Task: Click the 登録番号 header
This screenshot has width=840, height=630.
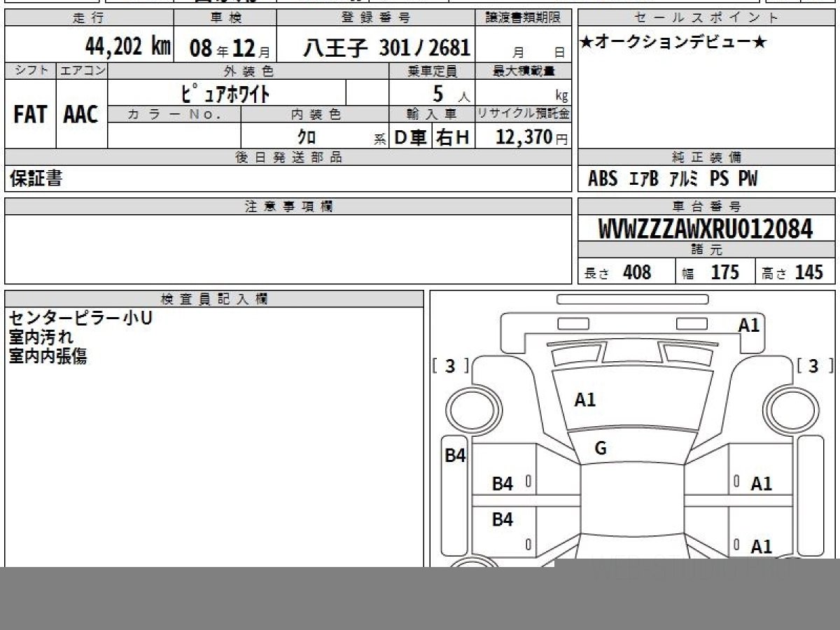Action: click(x=377, y=17)
